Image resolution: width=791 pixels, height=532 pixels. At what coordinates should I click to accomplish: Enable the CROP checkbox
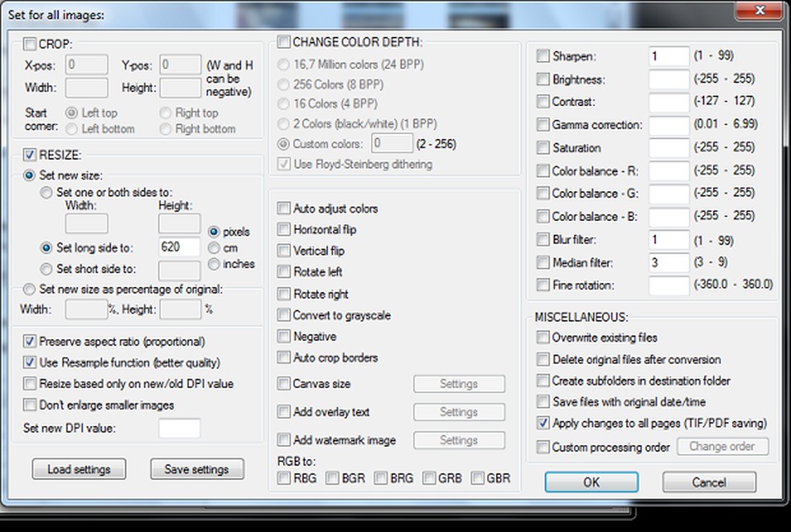point(30,44)
